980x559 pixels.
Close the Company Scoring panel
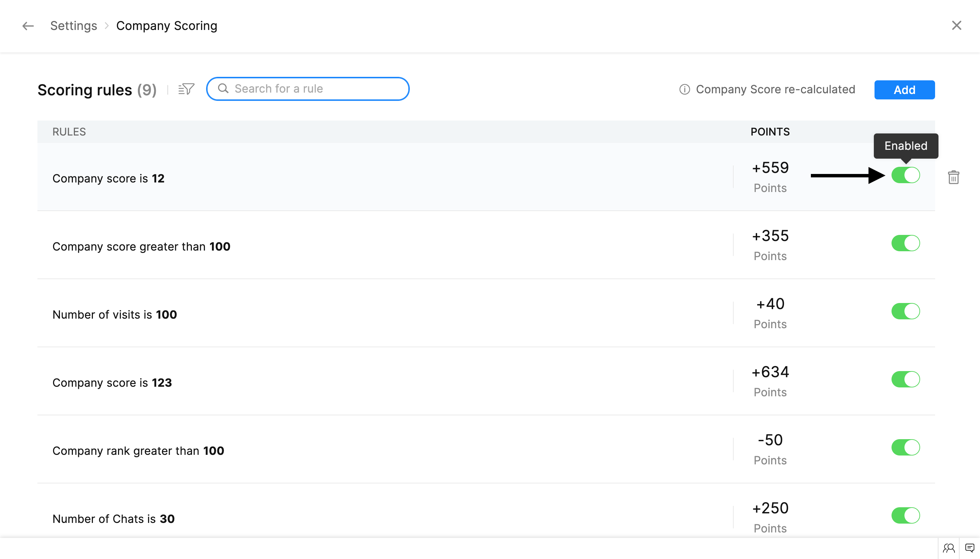[x=956, y=25]
